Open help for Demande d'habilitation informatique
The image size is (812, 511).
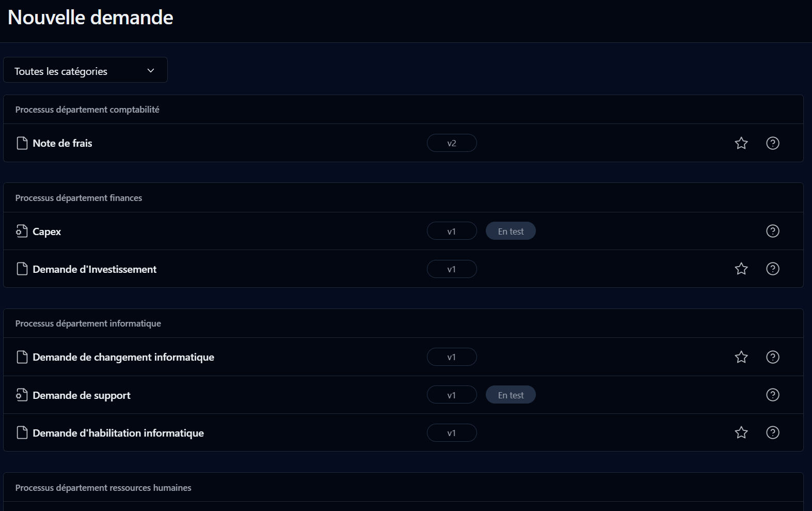click(773, 432)
